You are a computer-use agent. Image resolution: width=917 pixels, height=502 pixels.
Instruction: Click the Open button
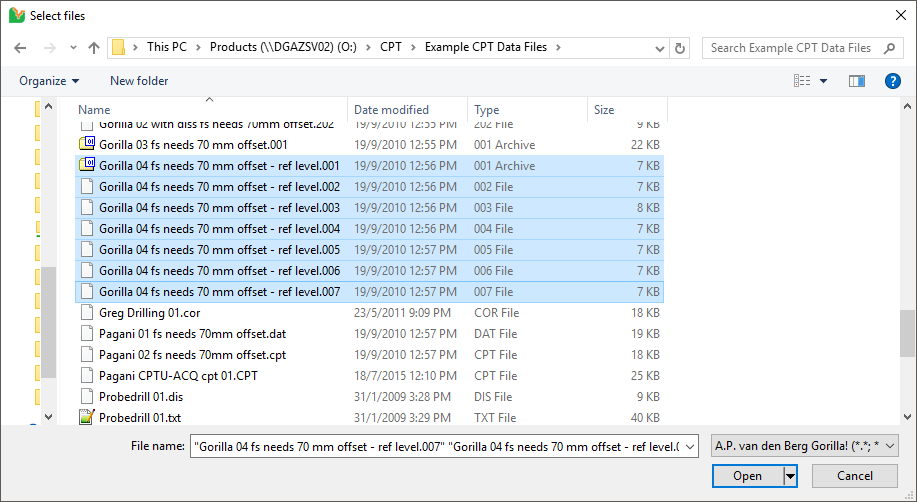click(747, 476)
